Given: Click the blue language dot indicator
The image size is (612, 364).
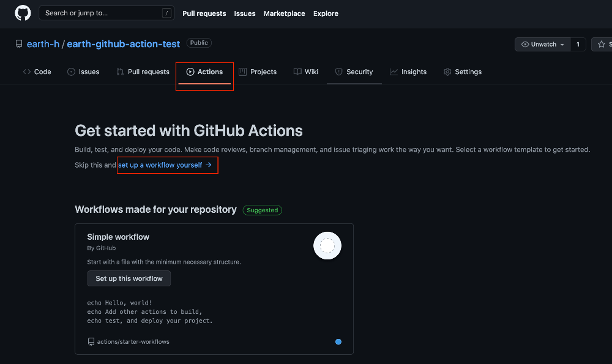Looking at the screenshot, I should click(x=338, y=342).
